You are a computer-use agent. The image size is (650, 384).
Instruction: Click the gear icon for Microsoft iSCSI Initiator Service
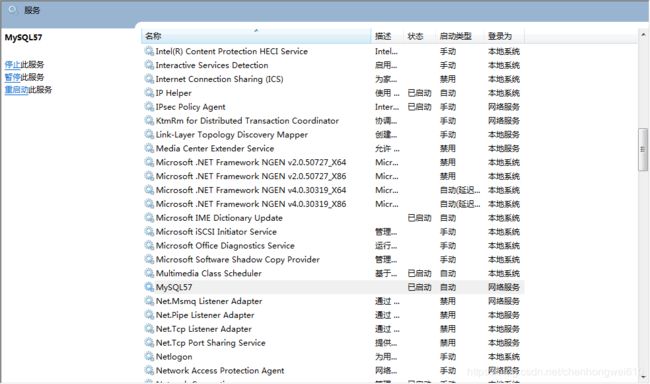[x=149, y=232]
